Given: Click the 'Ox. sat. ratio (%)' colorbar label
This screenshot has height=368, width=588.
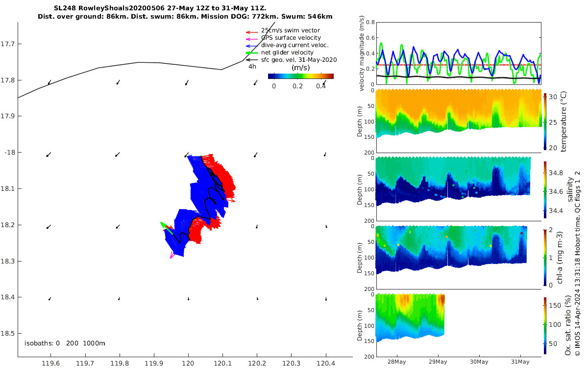Looking at the screenshot, I should tap(567, 325).
